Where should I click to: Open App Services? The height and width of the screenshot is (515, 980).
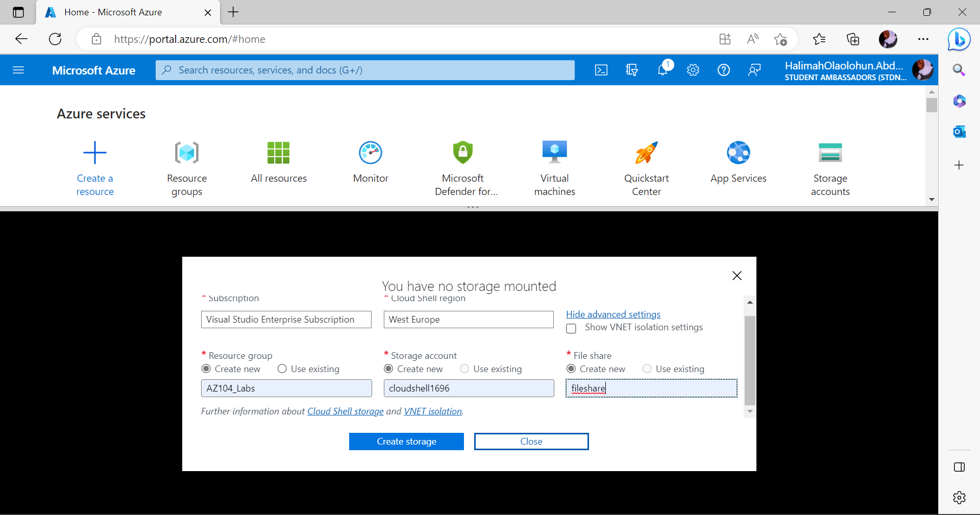[738, 162]
